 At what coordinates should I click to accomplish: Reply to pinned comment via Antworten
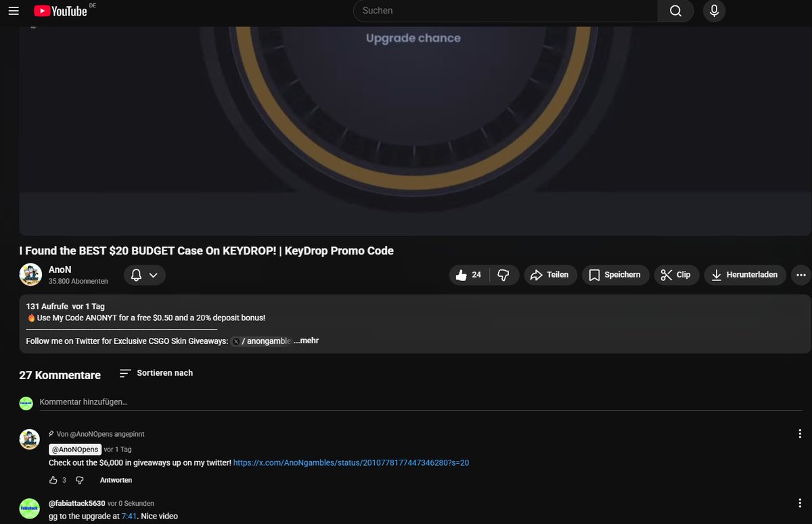click(x=116, y=480)
